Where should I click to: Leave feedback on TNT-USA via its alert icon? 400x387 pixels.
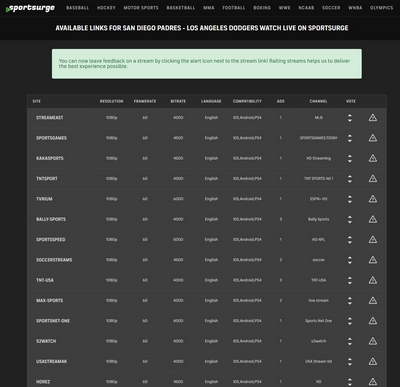pos(373,280)
